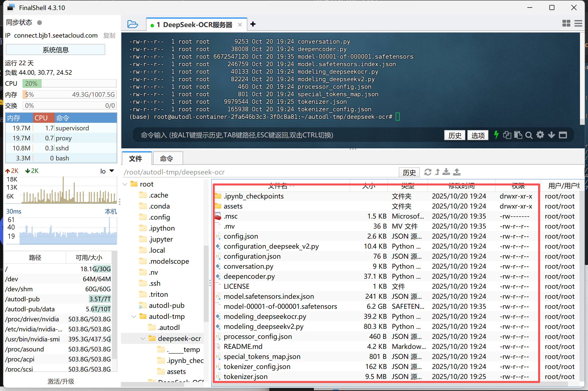Viewport: 588px width, 391px height.
Task: Click the terminal search magnifier icon
Action: coord(529,135)
